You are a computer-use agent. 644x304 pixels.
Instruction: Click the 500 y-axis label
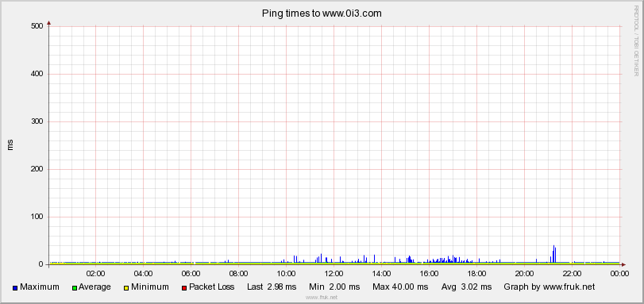tap(37, 26)
